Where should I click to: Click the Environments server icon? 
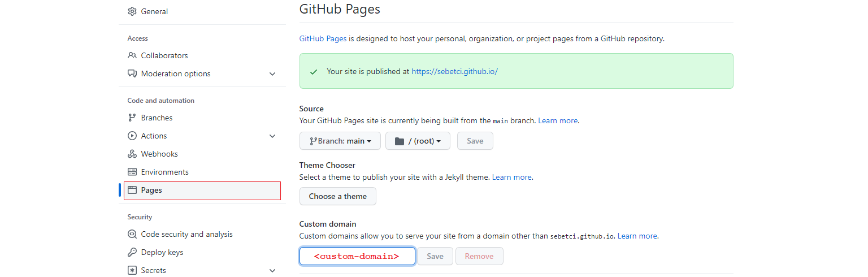tap(132, 172)
